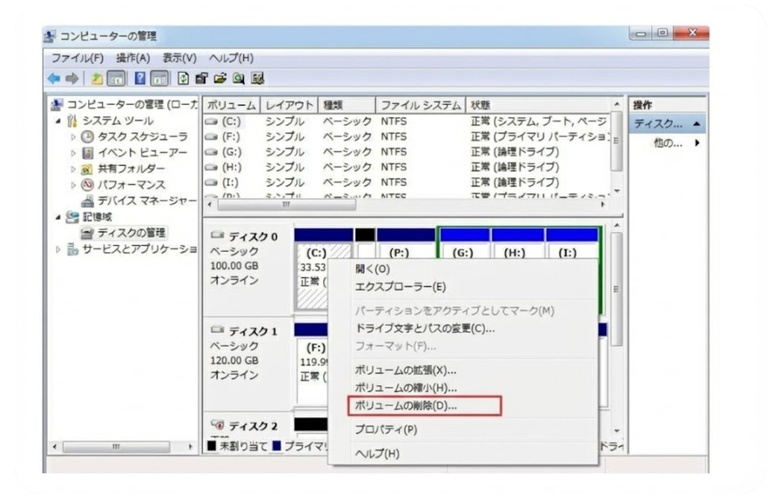Screen dimensions: 775x500
Task: Toggle the console tree pane icon
Action: (x=116, y=79)
